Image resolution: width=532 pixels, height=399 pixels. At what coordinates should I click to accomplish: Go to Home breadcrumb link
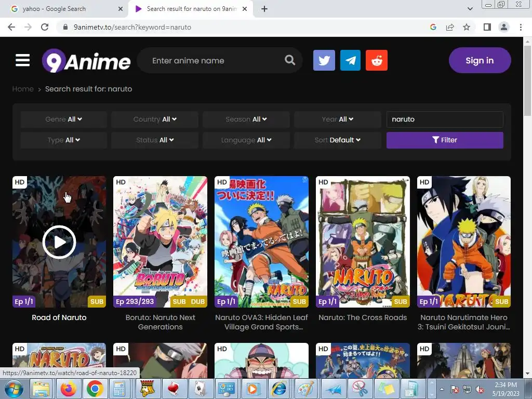(x=23, y=89)
